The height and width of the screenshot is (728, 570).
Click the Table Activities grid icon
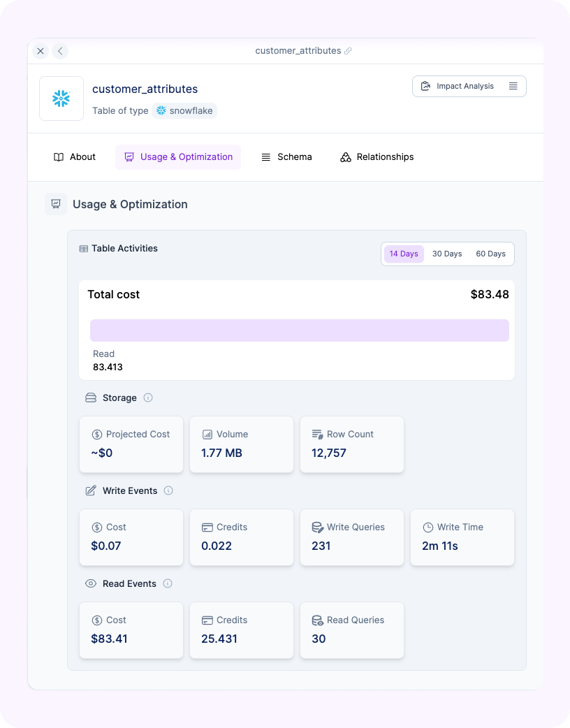[x=84, y=249]
